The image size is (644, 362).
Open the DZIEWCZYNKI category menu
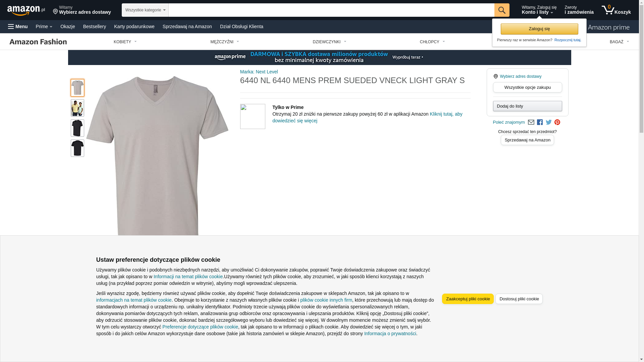(x=329, y=42)
